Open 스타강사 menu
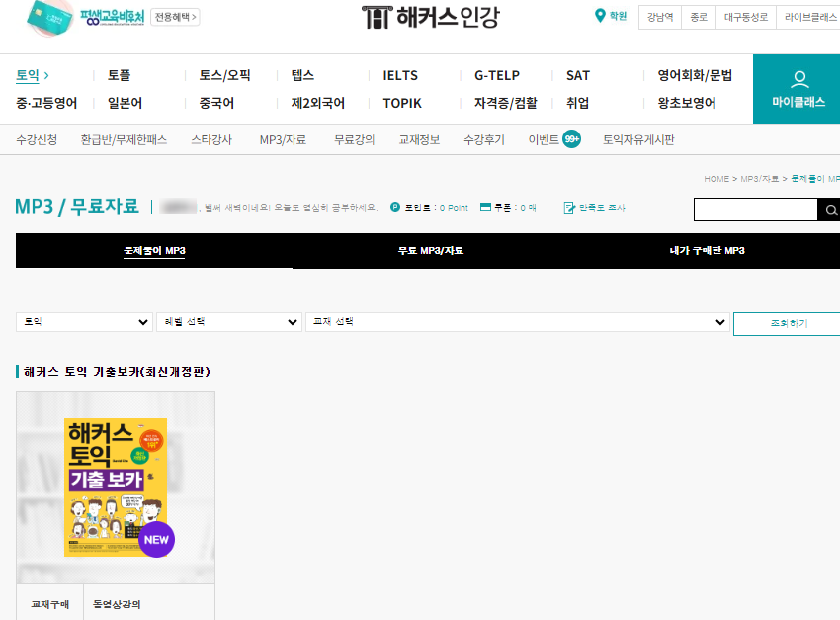Screen dimensions: 840x620 (211, 139)
